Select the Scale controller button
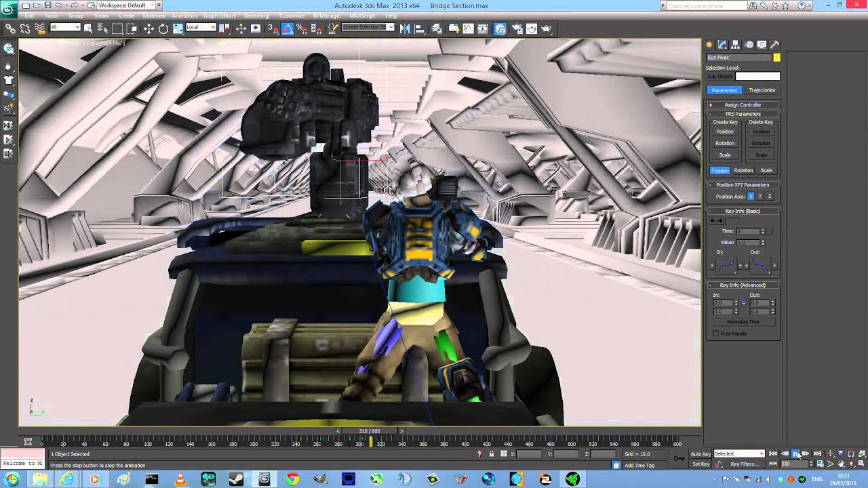 766,171
